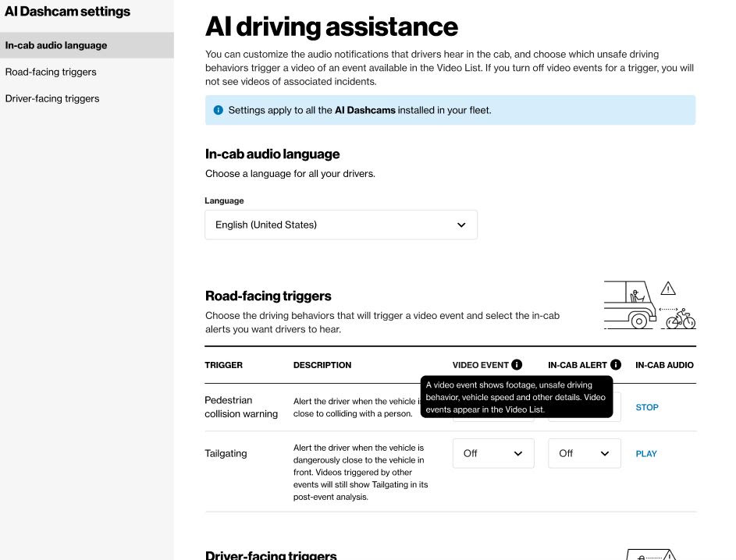
Task: Click the DESCRIPTION column header
Action: pos(322,365)
